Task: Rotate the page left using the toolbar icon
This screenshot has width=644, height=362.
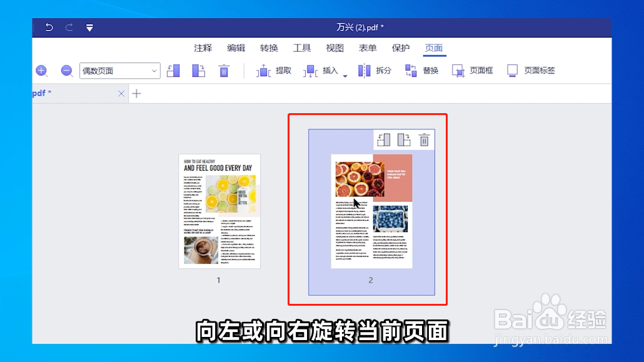Action: (173, 70)
